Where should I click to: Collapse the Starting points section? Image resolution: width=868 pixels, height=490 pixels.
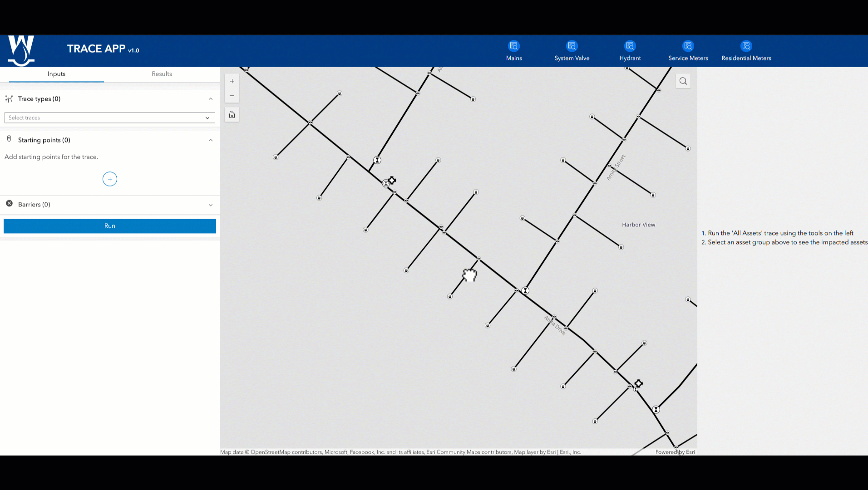click(x=211, y=140)
